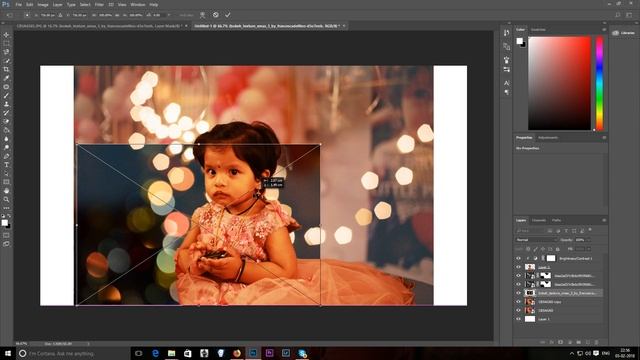Select the Rectangular Marquee tool
640x360 pixels.
(6, 43)
